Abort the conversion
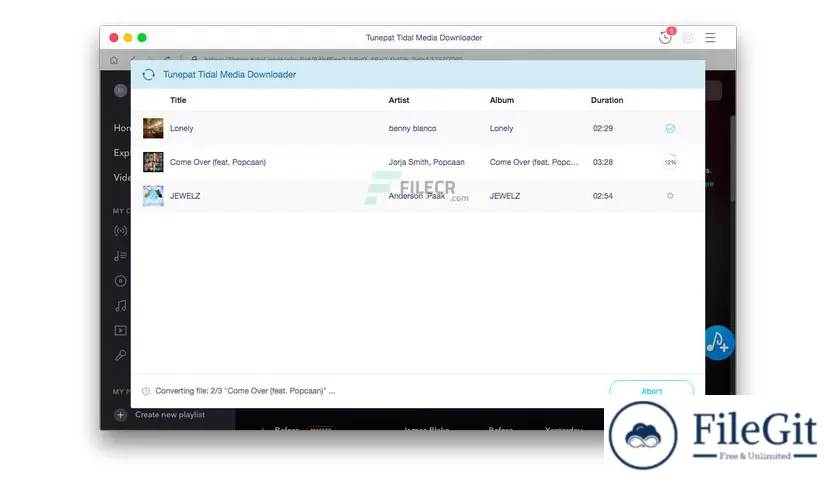The image size is (836, 484). point(652,389)
